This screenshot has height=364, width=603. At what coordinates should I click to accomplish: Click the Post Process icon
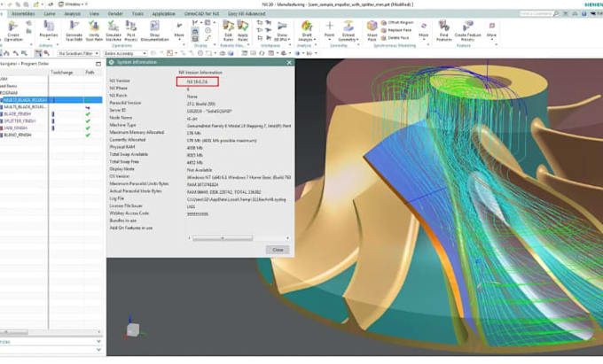click(131, 31)
